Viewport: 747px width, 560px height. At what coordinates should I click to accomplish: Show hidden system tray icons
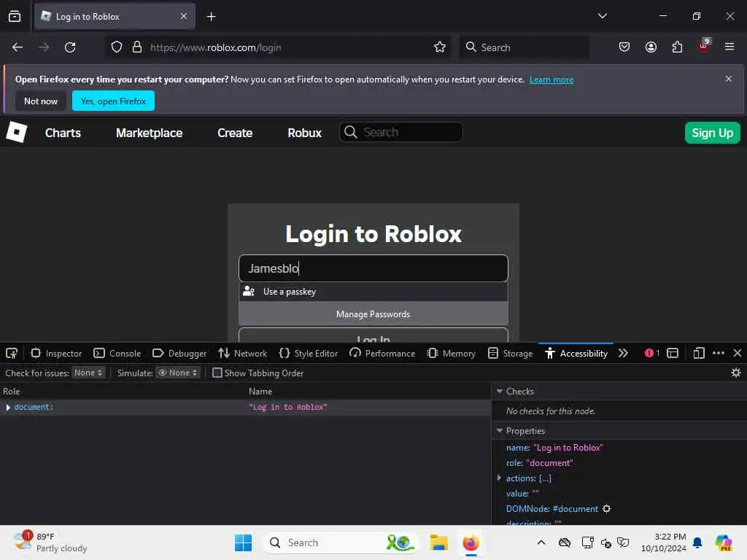(x=541, y=542)
